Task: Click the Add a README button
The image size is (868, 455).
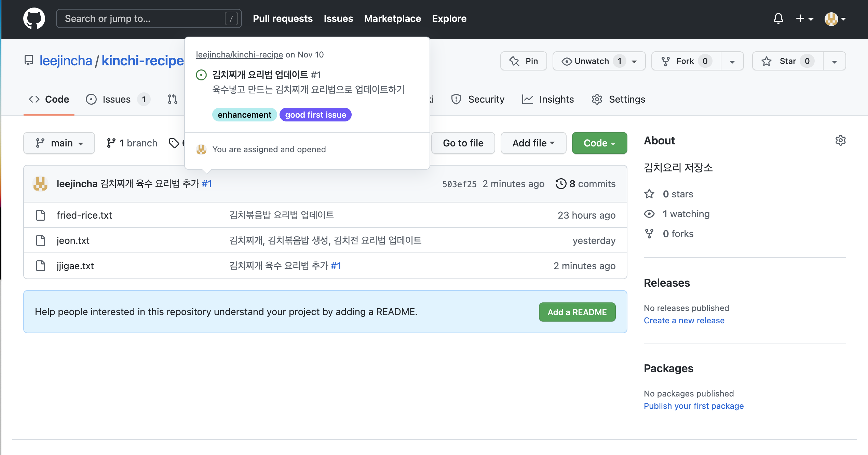Action: pos(577,312)
